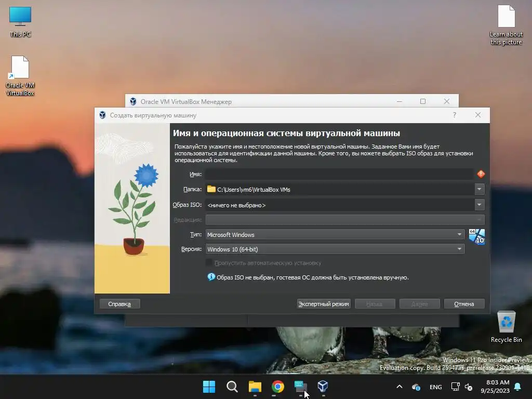
Task: Close the Создать виртуальную машину dialog
Action: (x=478, y=115)
